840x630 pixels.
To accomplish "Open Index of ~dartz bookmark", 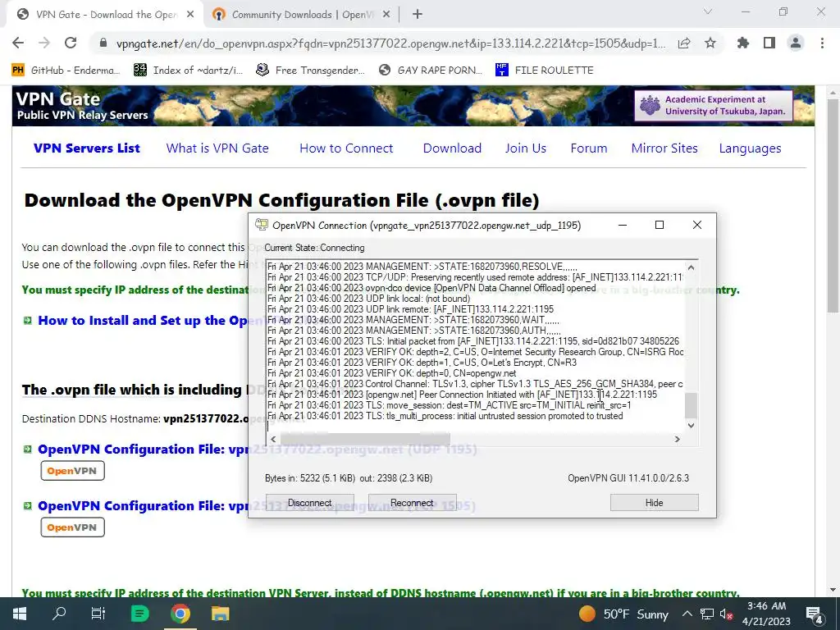I will click(188, 70).
